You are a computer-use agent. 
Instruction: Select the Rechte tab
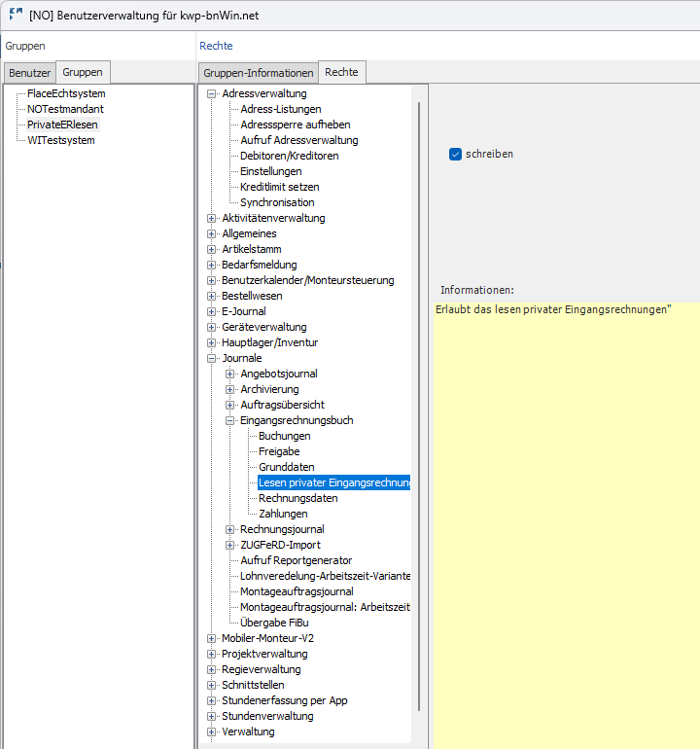pyautogui.click(x=341, y=72)
